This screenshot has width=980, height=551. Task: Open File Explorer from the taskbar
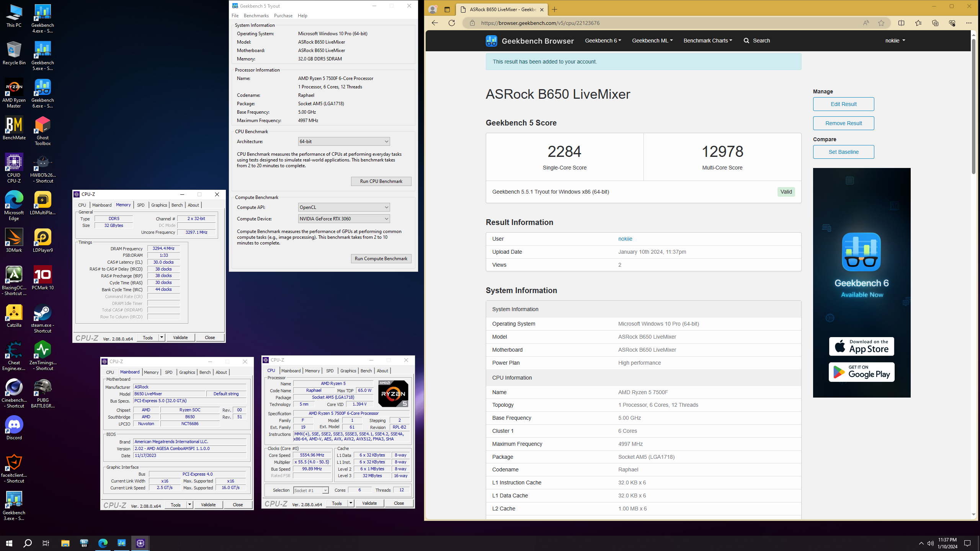click(x=65, y=543)
